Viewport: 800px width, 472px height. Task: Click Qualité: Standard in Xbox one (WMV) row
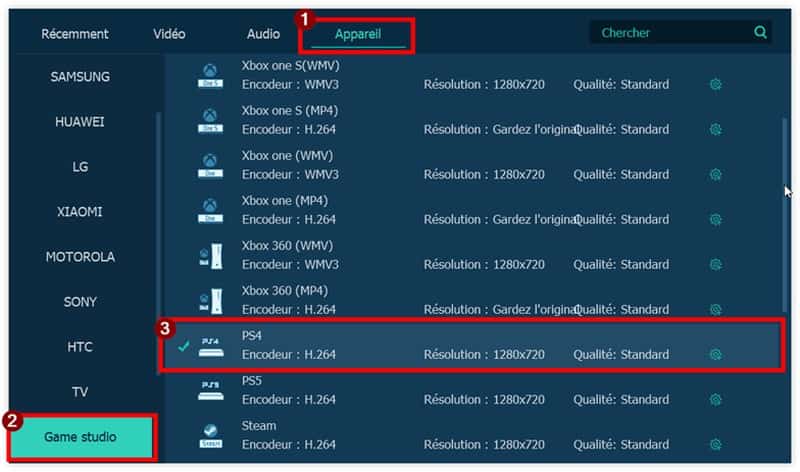tap(621, 175)
